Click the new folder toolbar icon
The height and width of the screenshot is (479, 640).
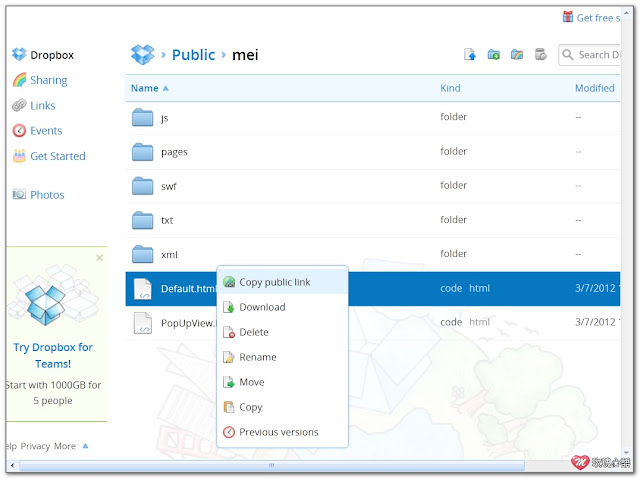[x=493, y=55]
